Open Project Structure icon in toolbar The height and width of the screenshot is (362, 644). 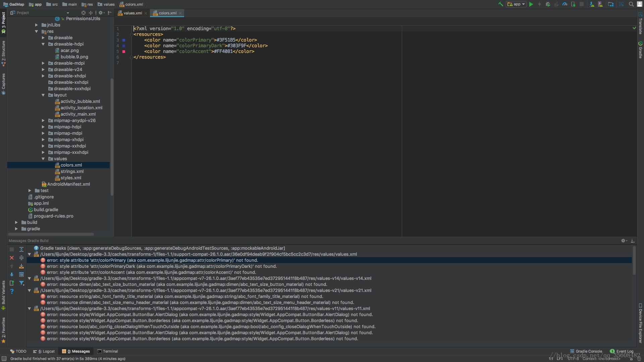[611, 4]
